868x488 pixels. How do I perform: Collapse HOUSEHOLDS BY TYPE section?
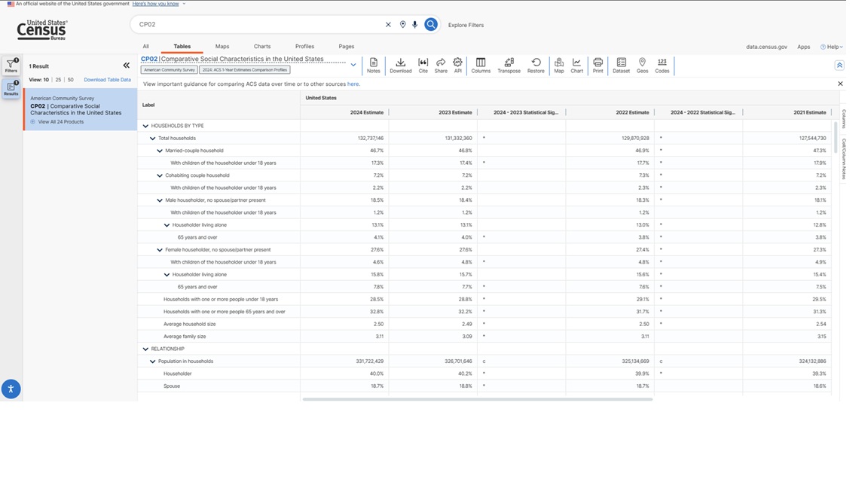coord(145,127)
